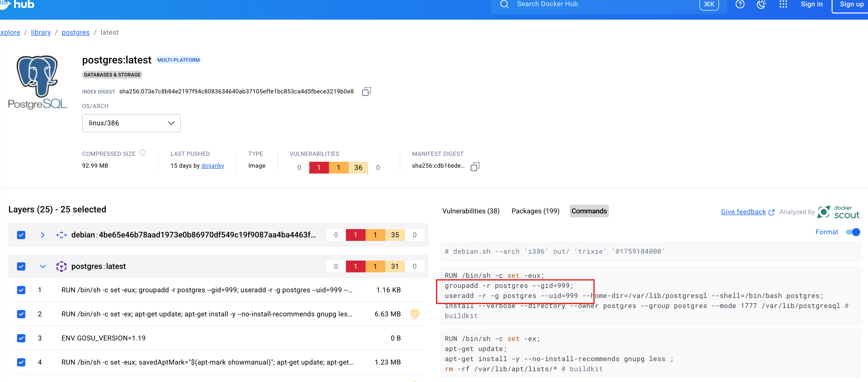Open the library breadcrumb link

tap(41, 32)
